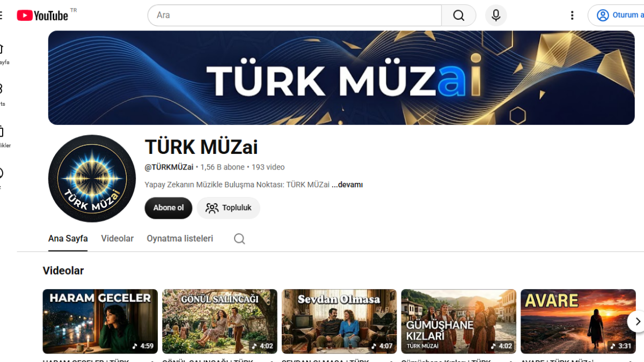The height and width of the screenshot is (362, 644).
Task: Open the Oynatma listeleri tab
Action: pos(180,239)
